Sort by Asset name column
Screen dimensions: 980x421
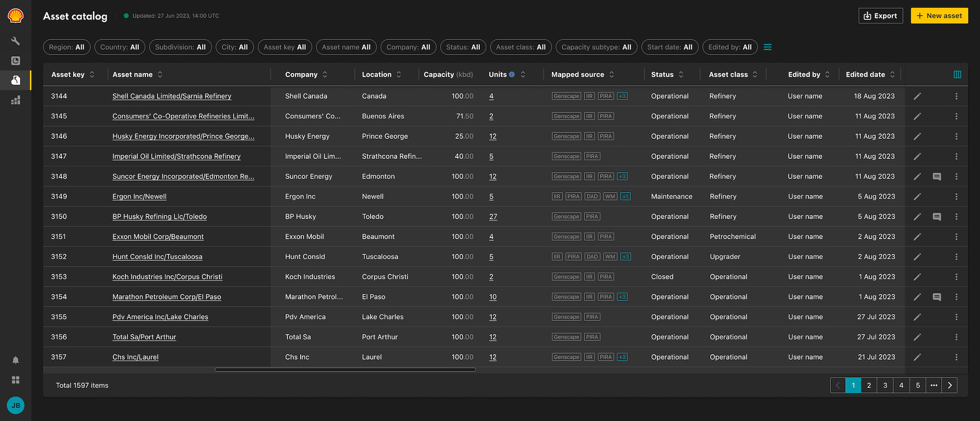(160, 75)
